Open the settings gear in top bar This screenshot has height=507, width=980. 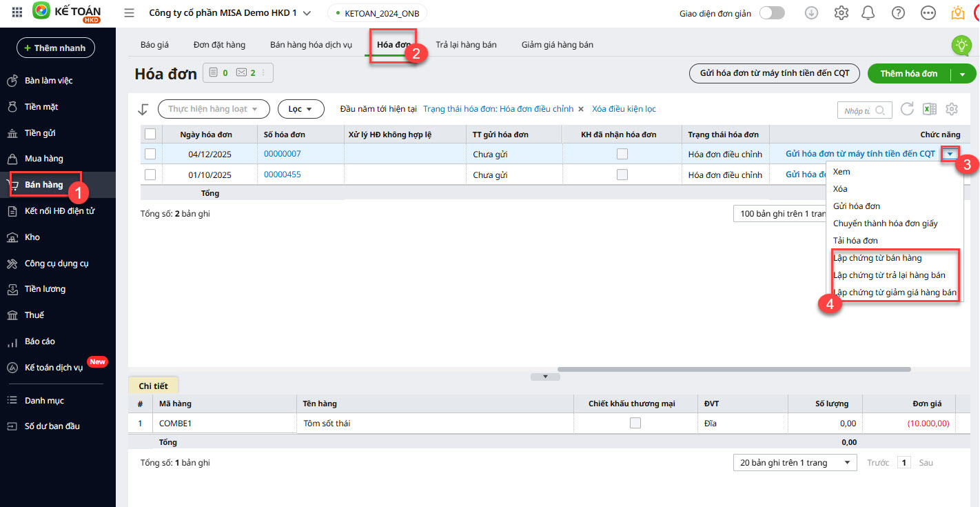(x=841, y=13)
